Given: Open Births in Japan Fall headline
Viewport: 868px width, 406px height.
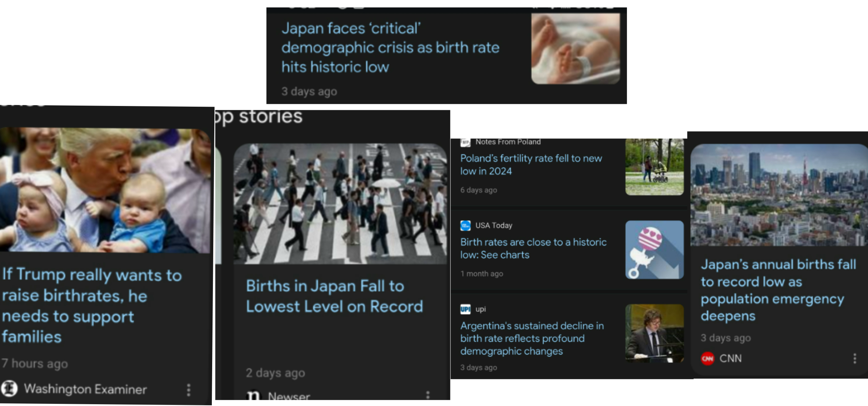Looking at the screenshot, I should pyautogui.click(x=334, y=296).
